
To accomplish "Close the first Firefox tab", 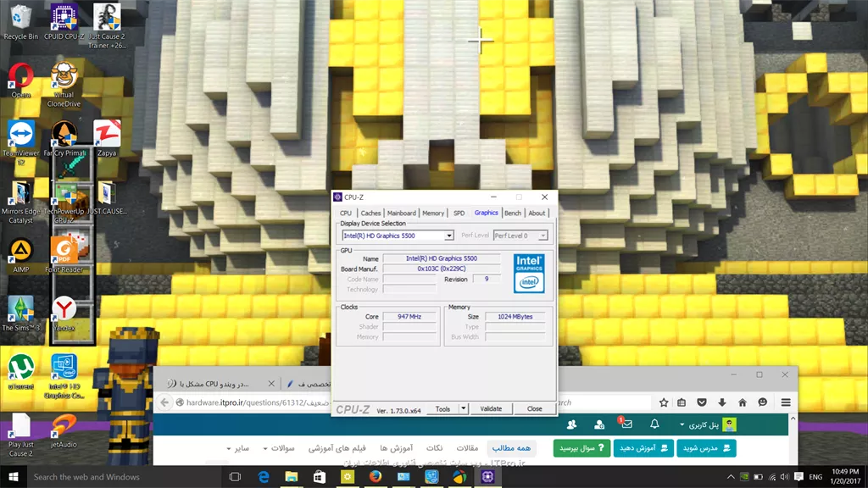I will [271, 384].
